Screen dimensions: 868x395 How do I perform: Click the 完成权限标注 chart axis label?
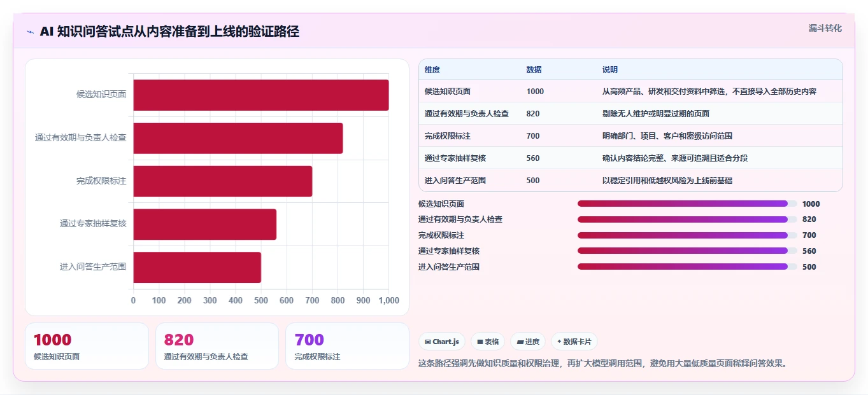(x=101, y=181)
